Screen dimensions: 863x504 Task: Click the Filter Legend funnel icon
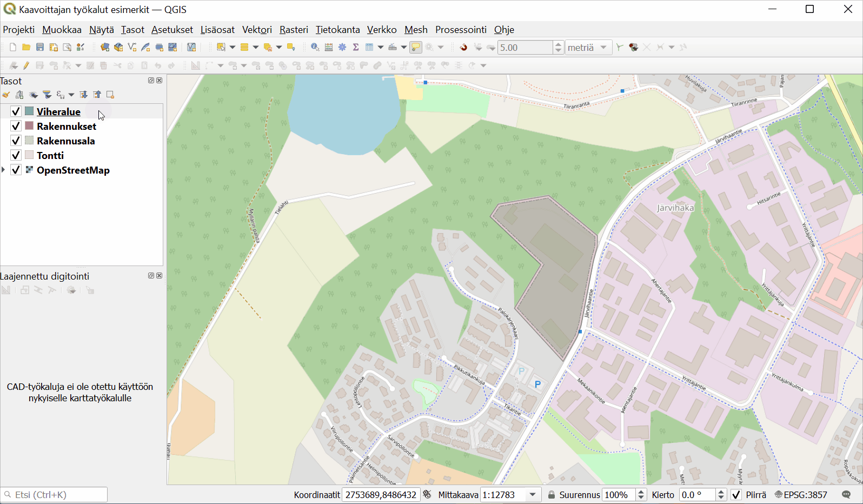47,95
